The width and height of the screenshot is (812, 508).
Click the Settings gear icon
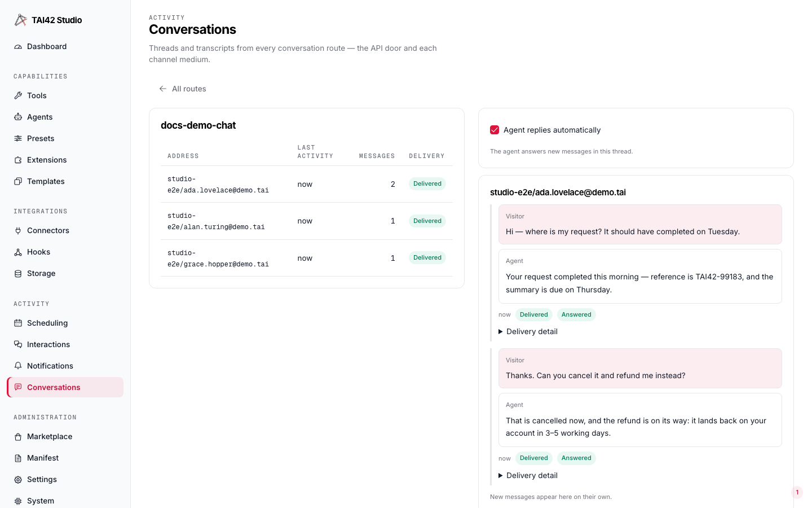18,480
